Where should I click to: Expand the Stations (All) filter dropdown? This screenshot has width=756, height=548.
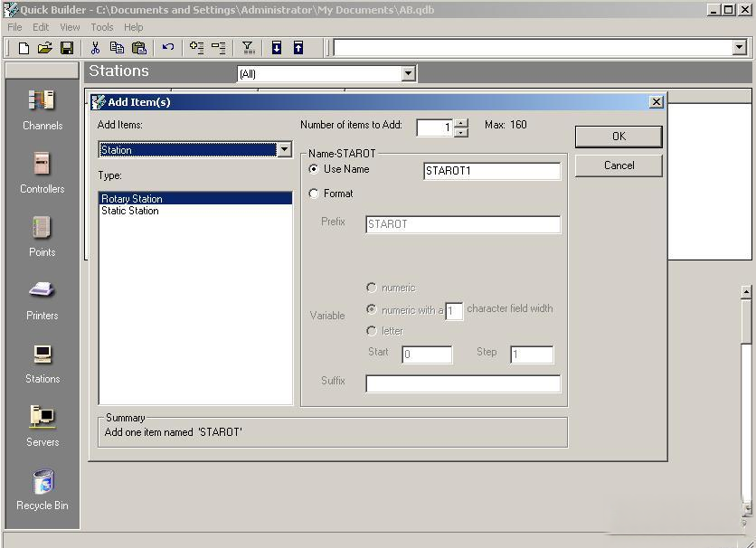(x=409, y=74)
